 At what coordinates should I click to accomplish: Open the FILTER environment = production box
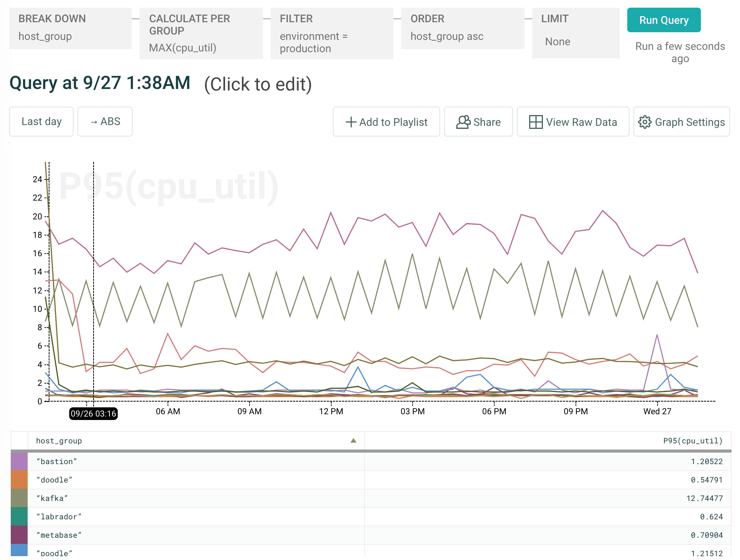[332, 33]
